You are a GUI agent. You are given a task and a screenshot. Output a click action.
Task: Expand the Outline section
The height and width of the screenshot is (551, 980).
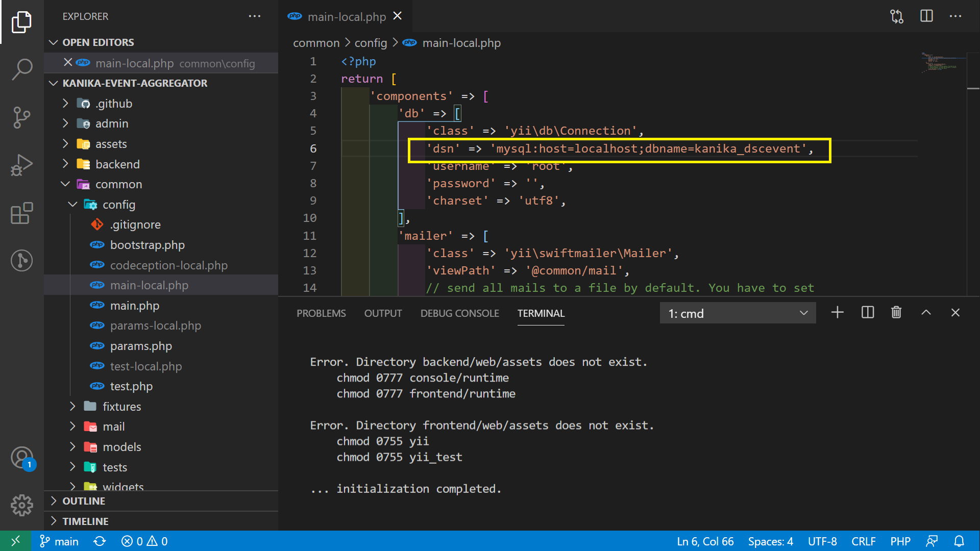[161, 501]
